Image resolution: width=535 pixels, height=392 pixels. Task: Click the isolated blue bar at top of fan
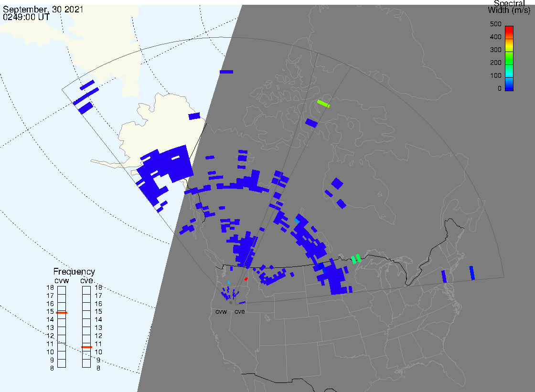tap(226, 72)
